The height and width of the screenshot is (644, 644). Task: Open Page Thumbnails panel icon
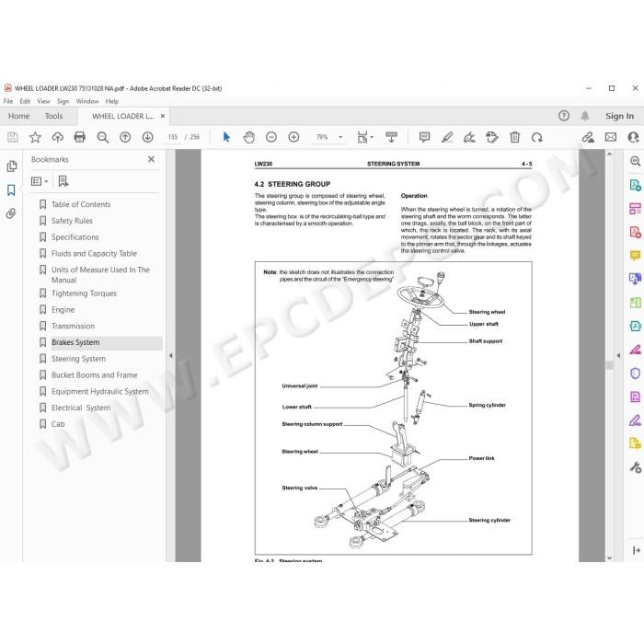[12, 166]
